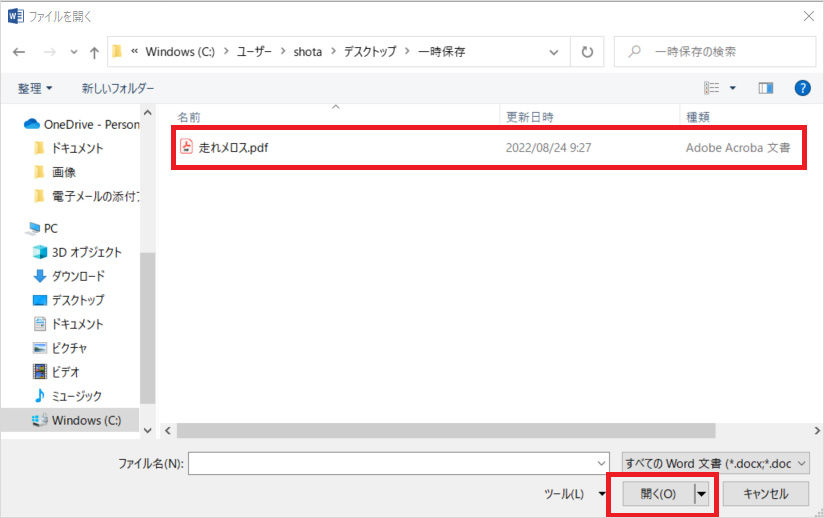Click horizontal scrollbar left arrow

tap(168, 431)
